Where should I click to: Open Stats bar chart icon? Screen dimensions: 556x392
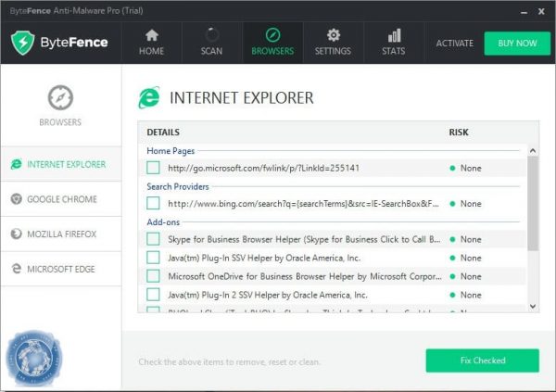[x=394, y=35]
